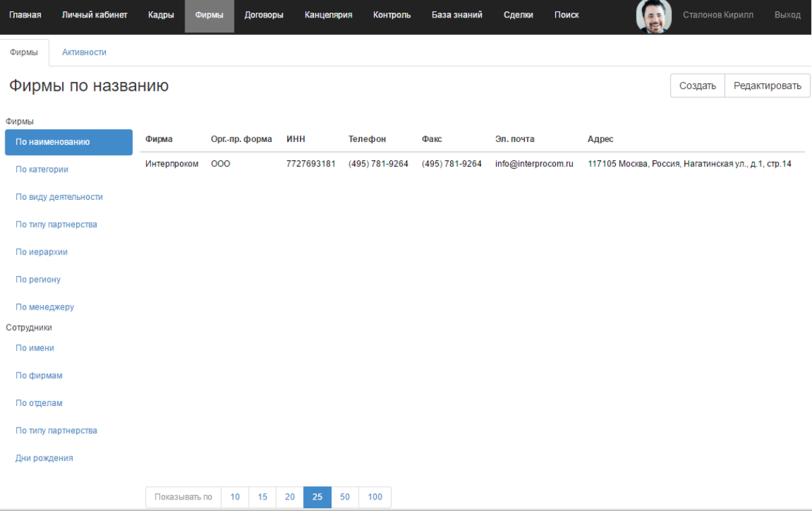Open База знаний menu item
The width and height of the screenshot is (812, 511).
point(457,15)
